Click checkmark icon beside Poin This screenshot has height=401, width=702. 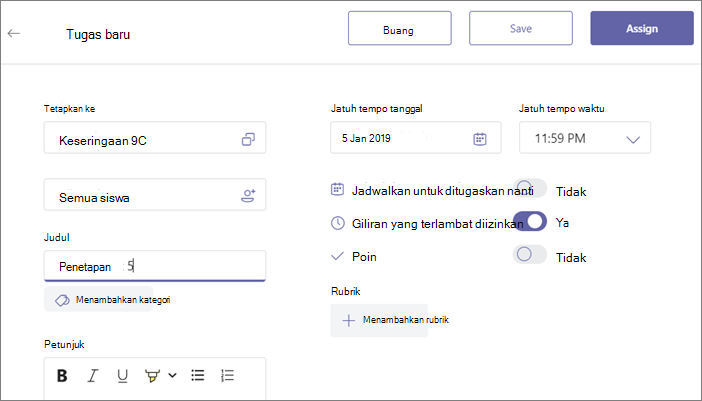click(x=337, y=256)
